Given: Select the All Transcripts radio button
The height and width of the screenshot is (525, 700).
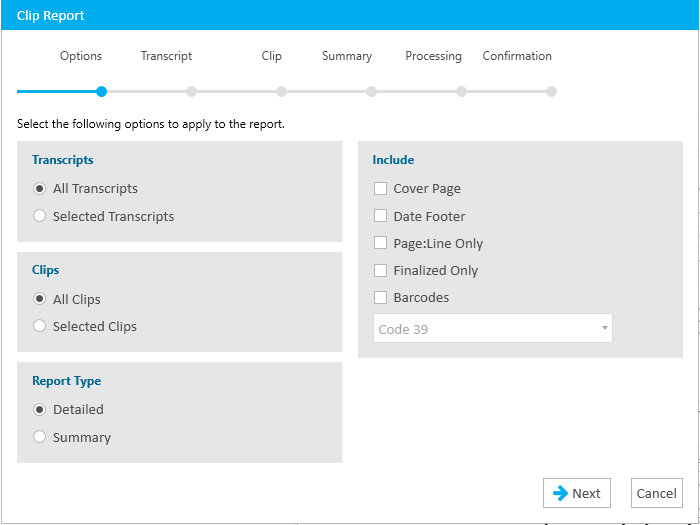Looking at the screenshot, I should (39, 188).
